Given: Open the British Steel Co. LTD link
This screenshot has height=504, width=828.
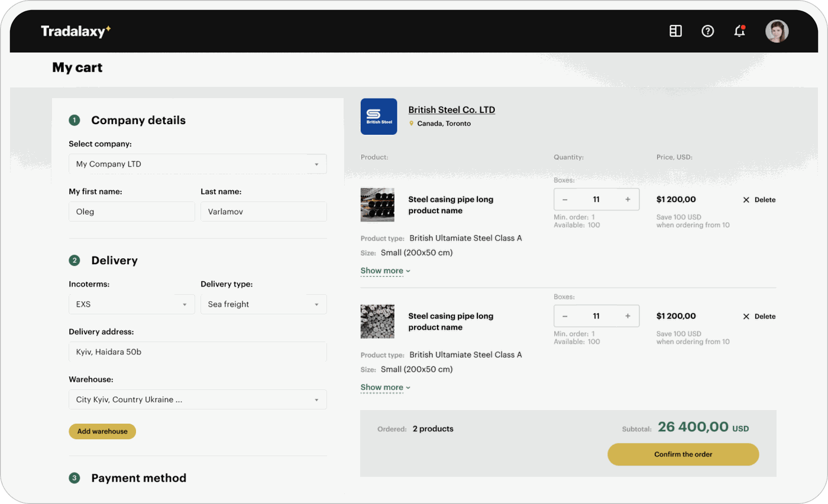Looking at the screenshot, I should pos(451,110).
